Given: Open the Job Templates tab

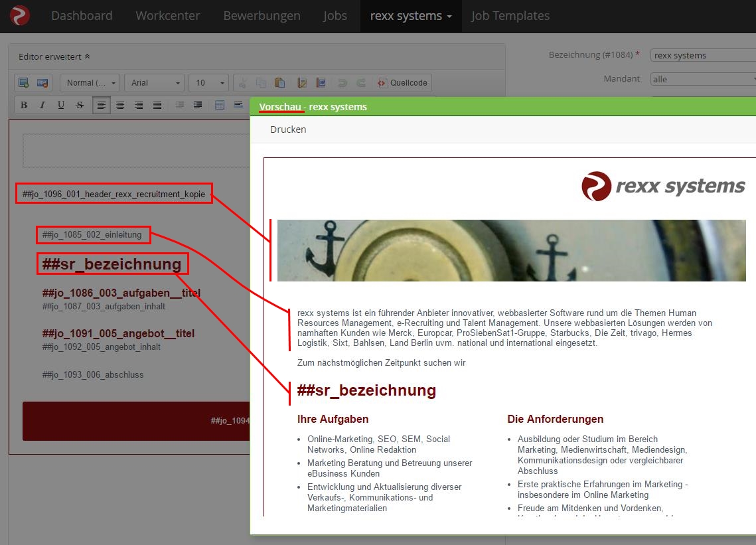Looking at the screenshot, I should pos(510,16).
